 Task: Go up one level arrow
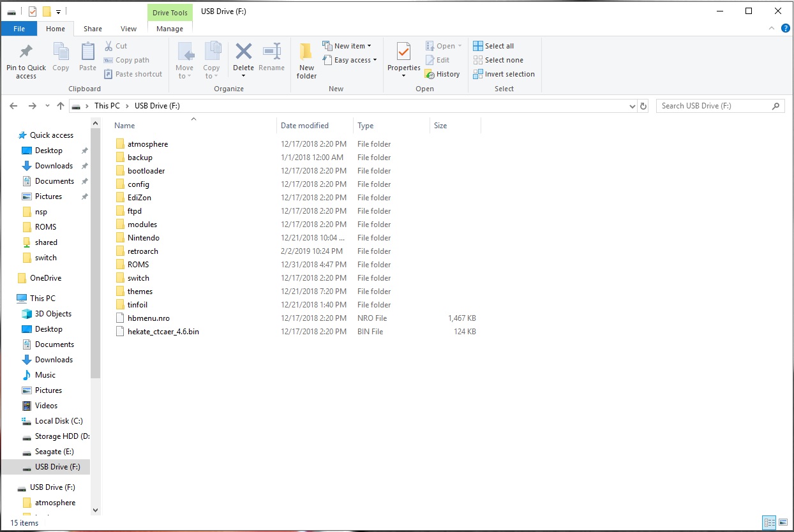click(61, 106)
